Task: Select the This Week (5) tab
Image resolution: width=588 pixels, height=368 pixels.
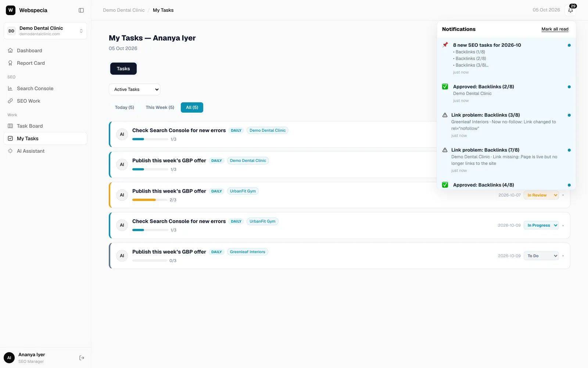Action: click(160, 107)
